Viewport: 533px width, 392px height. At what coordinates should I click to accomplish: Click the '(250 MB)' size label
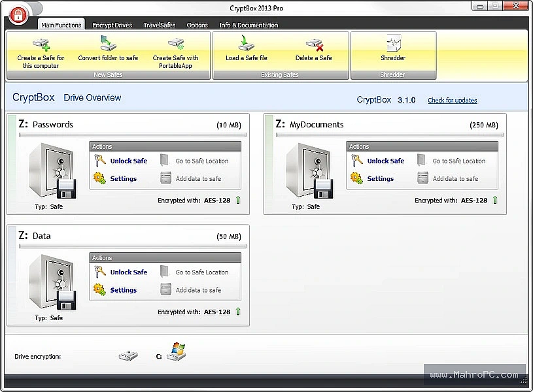[x=484, y=125]
